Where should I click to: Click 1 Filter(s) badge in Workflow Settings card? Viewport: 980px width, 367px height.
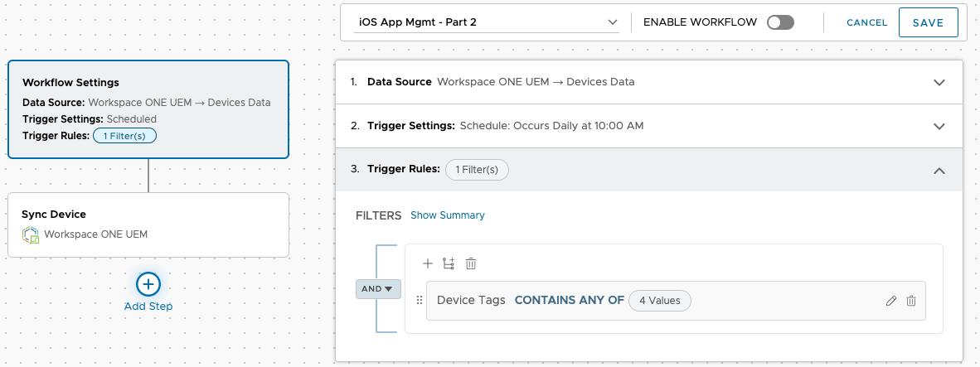coord(124,135)
